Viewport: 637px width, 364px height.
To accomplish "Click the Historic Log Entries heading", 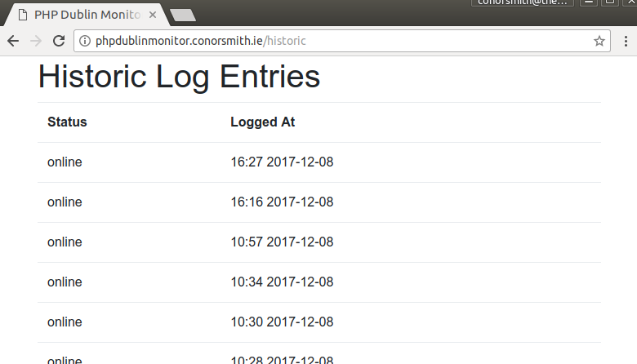I will click(x=179, y=76).
